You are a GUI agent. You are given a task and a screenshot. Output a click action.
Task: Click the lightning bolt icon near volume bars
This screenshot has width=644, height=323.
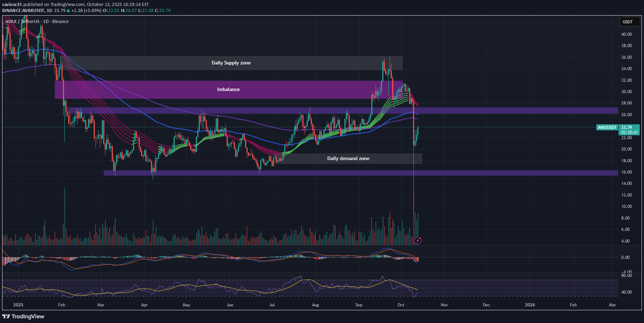point(418,241)
